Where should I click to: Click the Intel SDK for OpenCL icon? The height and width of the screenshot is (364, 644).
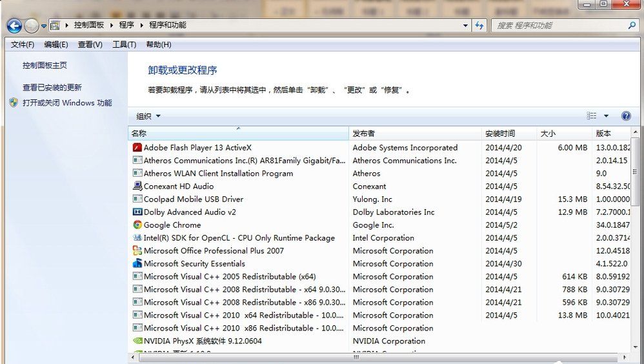point(137,238)
